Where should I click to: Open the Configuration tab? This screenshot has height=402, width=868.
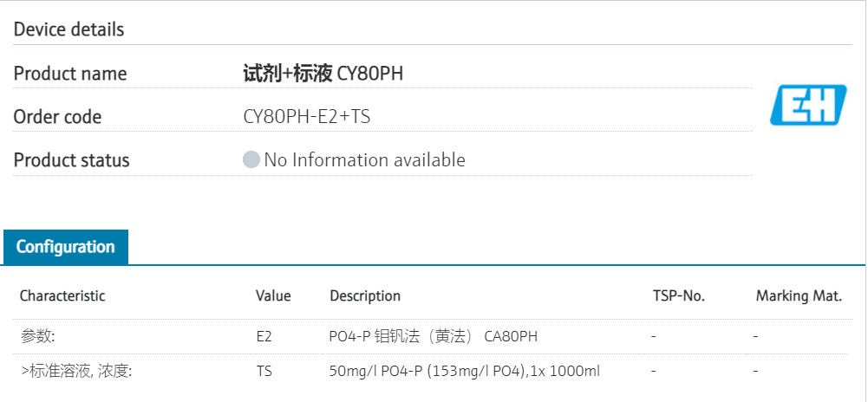click(x=66, y=247)
